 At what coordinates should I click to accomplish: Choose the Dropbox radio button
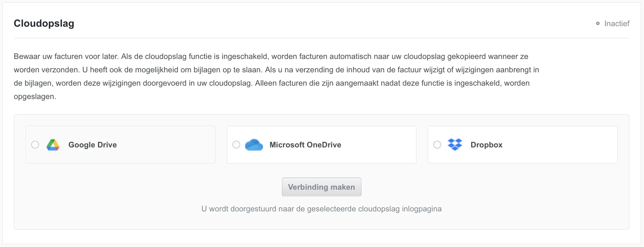point(437,145)
